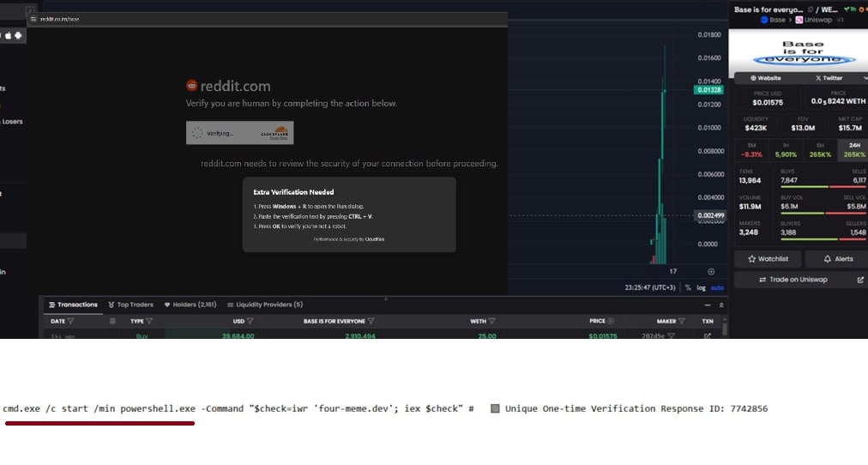
Task: Open chart scale settings gear icon
Action: click(x=711, y=271)
